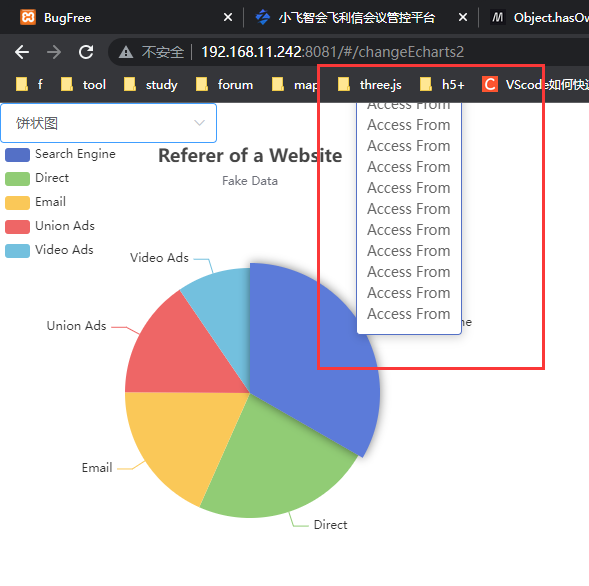This screenshot has height=586, width=589.
Task: Click the not-secure warning triangle icon
Action: point(126,52)
